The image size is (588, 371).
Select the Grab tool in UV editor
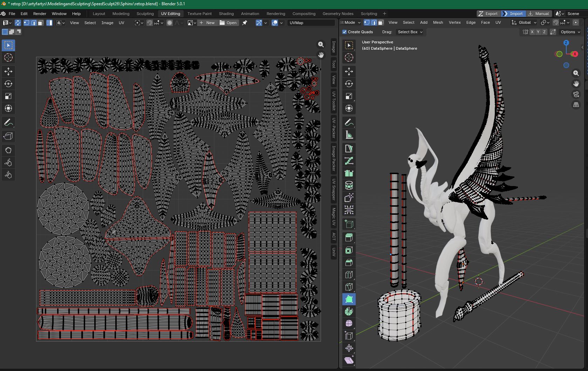click(8, 150)
